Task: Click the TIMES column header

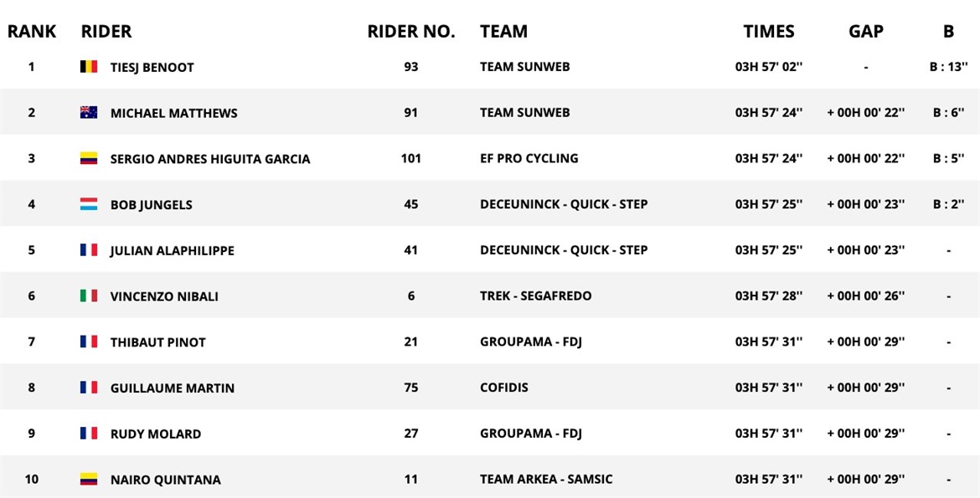Action: (768, 32)
